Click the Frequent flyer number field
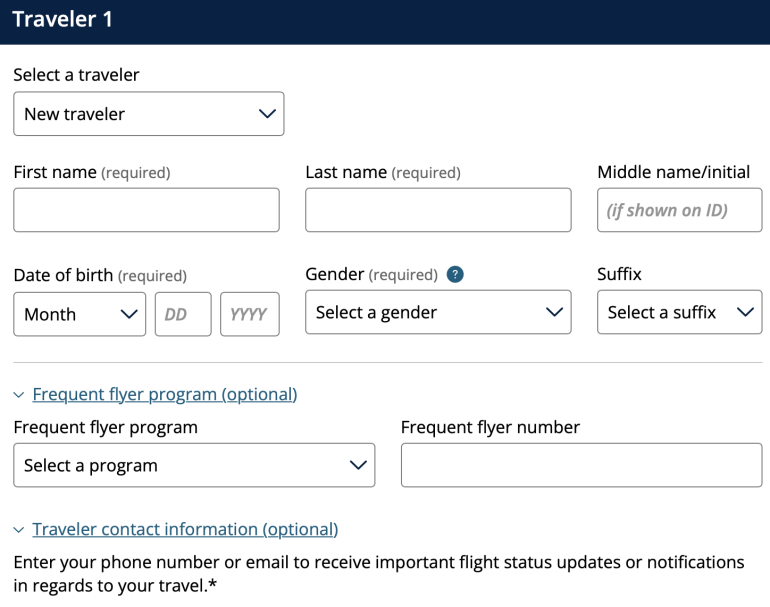Screen dimensions: 770x607 coord(581,465)
